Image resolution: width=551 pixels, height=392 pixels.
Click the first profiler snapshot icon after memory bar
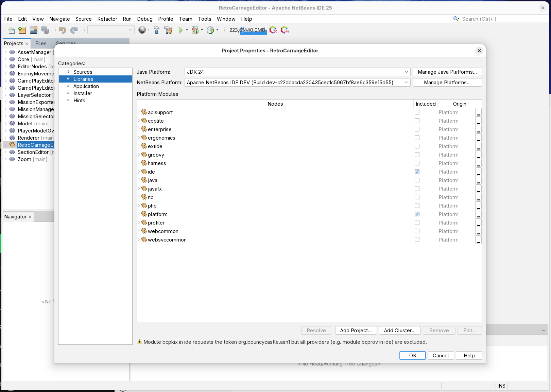[x=273, y=30]
